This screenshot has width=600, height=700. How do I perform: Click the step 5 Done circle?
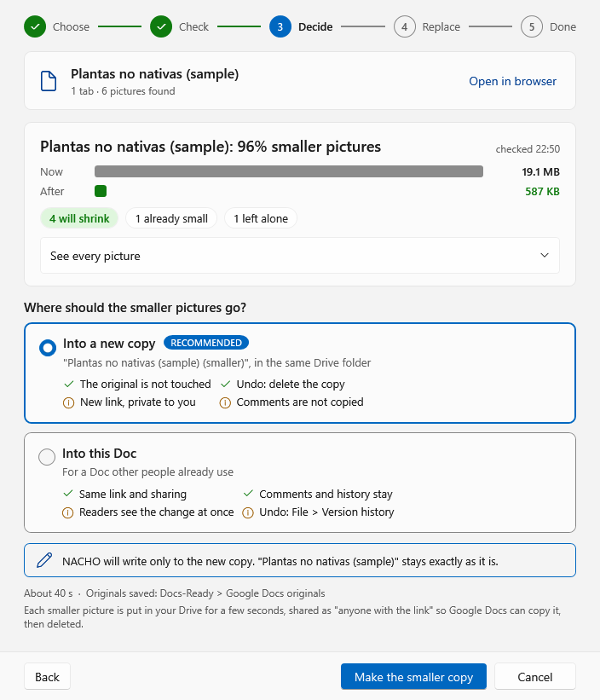click(532, 26)
